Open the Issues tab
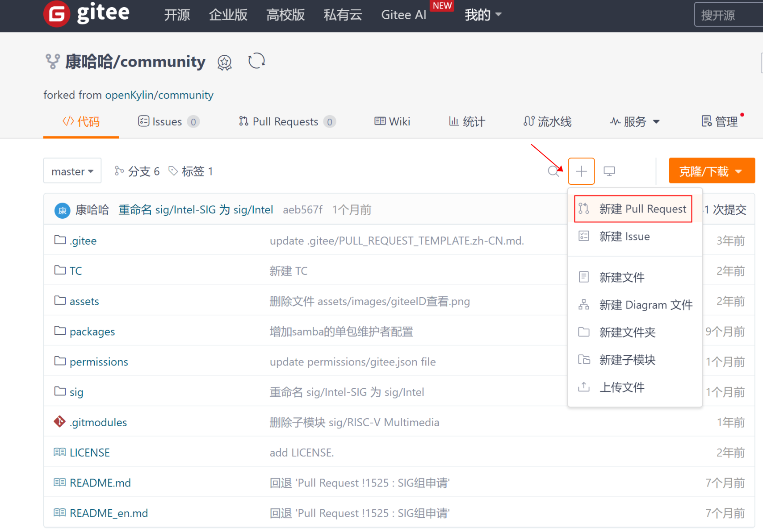 coord(169,121)
